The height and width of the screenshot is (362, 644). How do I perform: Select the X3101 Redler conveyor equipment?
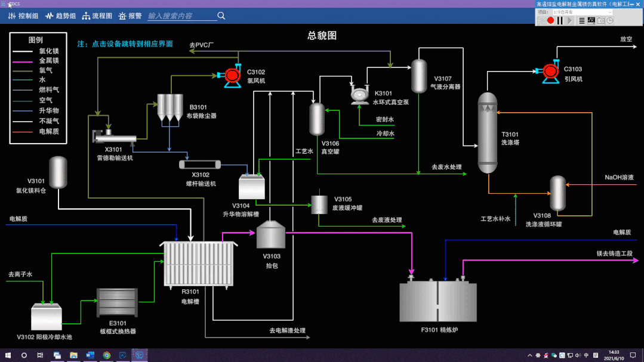pos(114,137)
